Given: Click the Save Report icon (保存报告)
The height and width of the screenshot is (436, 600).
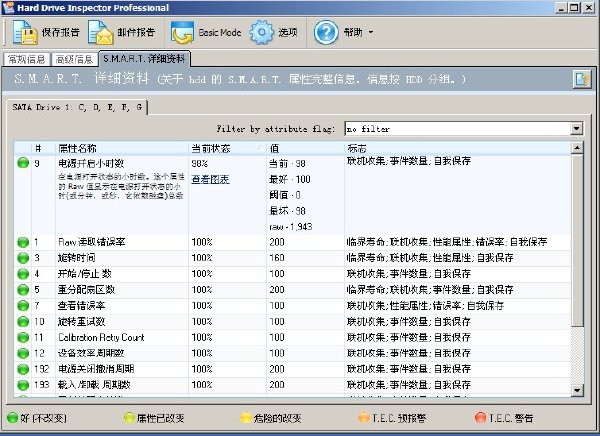Looking at the screenshot, I should tap(25, 33).
